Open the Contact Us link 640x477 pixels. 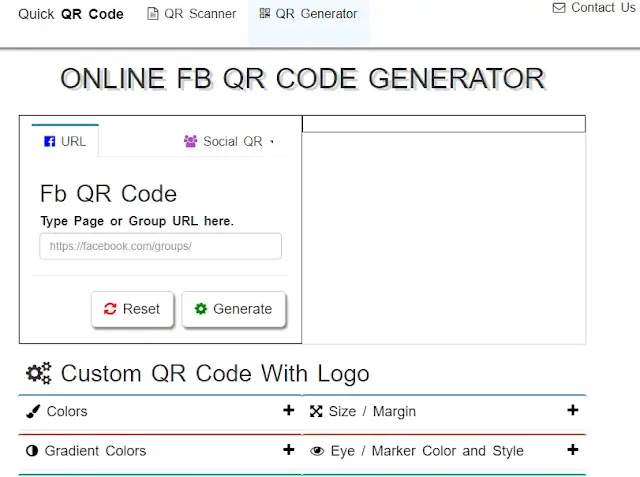point(594,8)
